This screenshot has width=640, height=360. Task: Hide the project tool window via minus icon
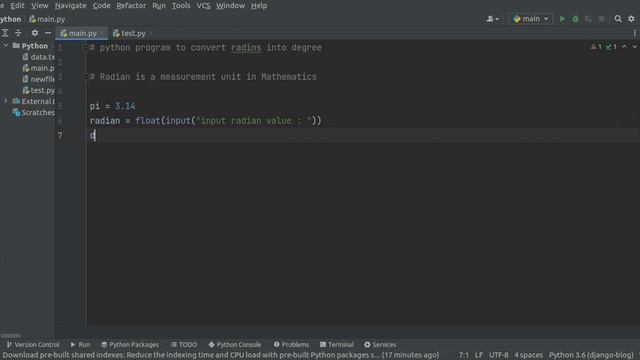tap(48, 33)
